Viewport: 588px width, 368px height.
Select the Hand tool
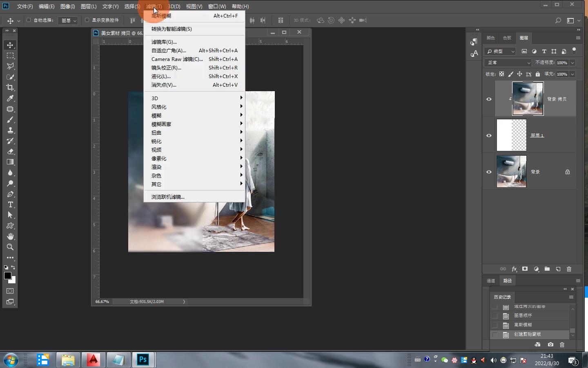10,236
